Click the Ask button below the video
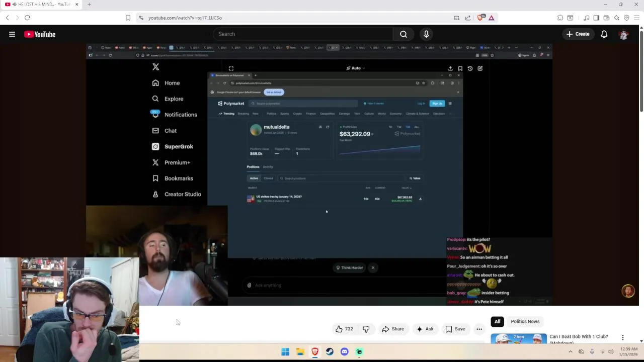The width and height of the screenshot is (644, 362). point(425,329)
